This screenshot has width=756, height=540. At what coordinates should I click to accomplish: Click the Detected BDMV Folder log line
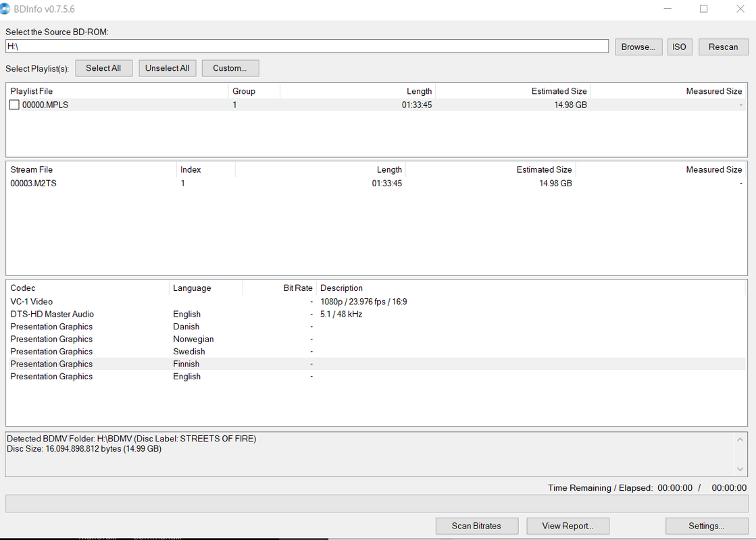[132, 439]
